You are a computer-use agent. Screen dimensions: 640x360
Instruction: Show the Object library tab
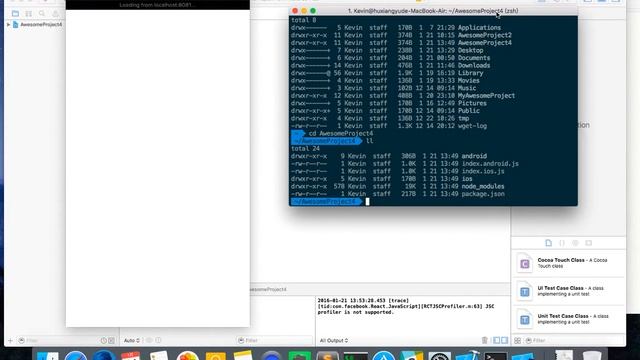575,243
